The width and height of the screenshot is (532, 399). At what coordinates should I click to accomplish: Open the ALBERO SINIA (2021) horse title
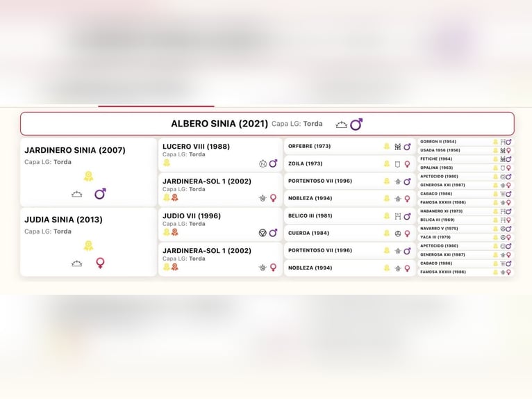(219, 124)
